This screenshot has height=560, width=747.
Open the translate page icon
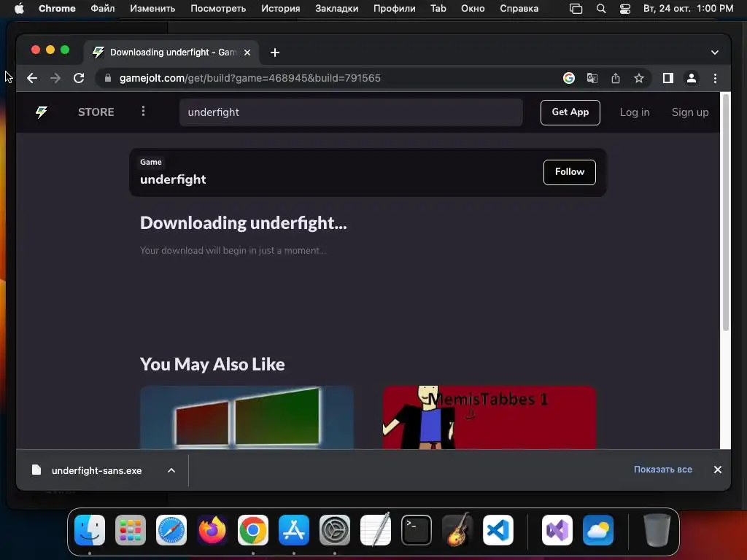click(x=592, y=78)
